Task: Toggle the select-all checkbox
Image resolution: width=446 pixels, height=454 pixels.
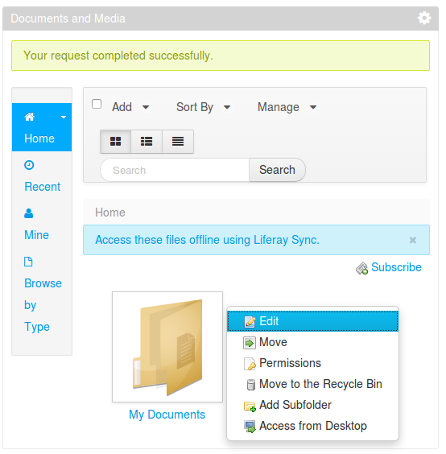Action: coord(97,104)
